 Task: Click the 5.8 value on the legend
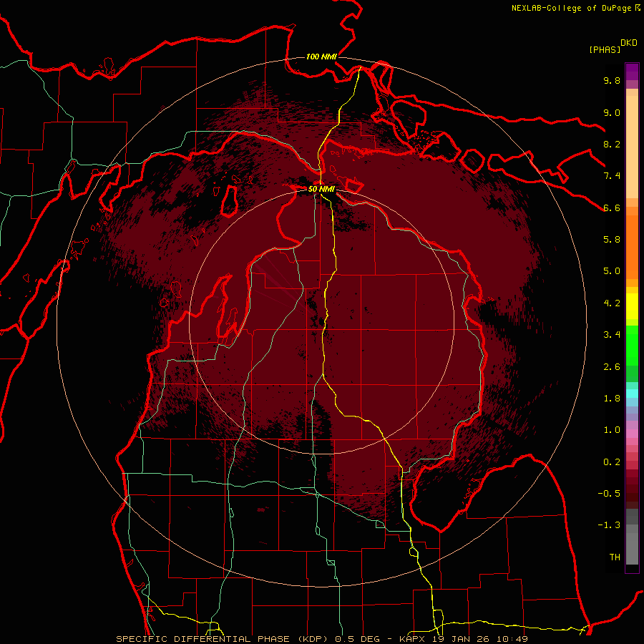pyautogui.click(x=612, y=240)
